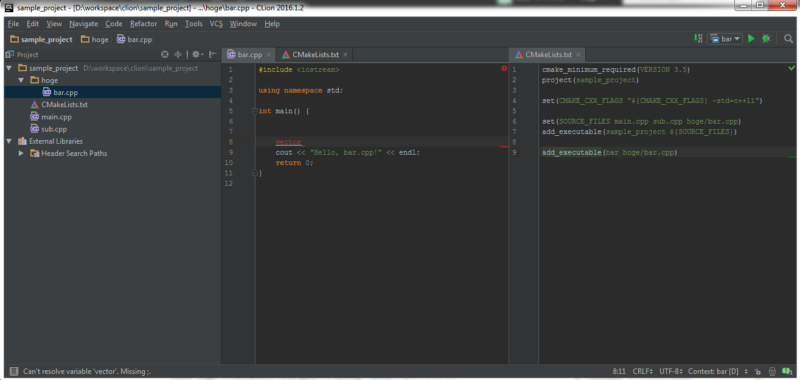Toggle tool window buttons in status bar corner
Image resolution: width=800 pixels, height=380 pixels.
click(14, 371)
